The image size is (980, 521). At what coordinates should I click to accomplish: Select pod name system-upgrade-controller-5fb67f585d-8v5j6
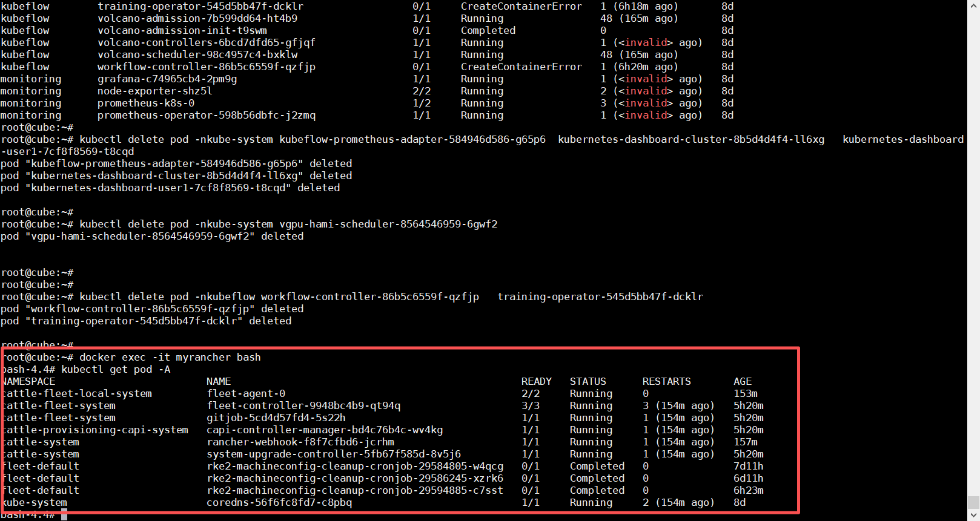[334, 454]
